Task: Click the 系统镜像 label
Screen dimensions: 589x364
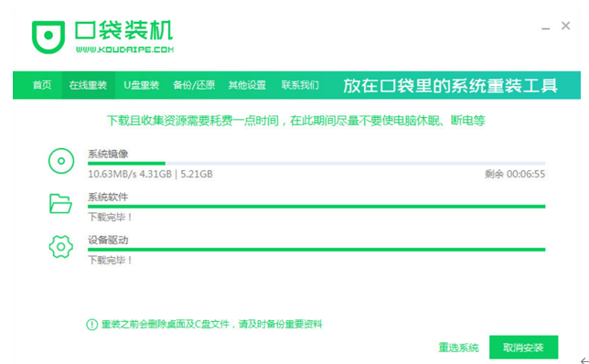Action: click(x=108, y=154)
